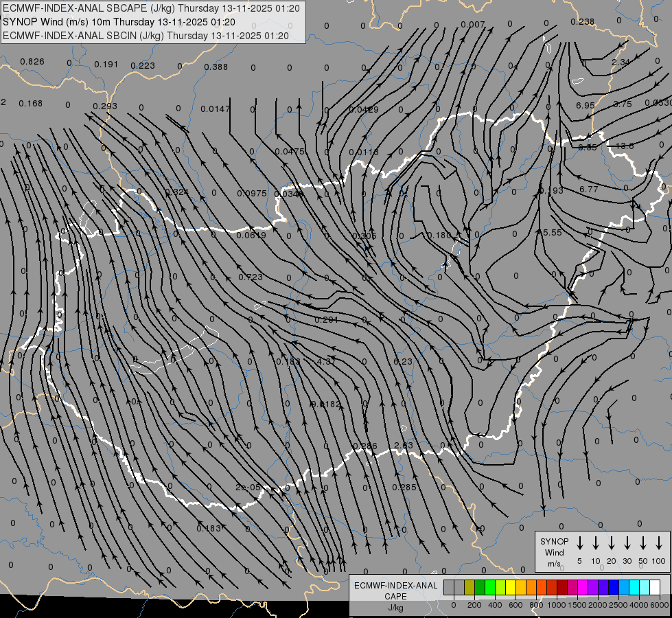Pick the dark red CAPE swatch at 1000
This screenshot has width=672, height=618.
(x=562, y=587)
